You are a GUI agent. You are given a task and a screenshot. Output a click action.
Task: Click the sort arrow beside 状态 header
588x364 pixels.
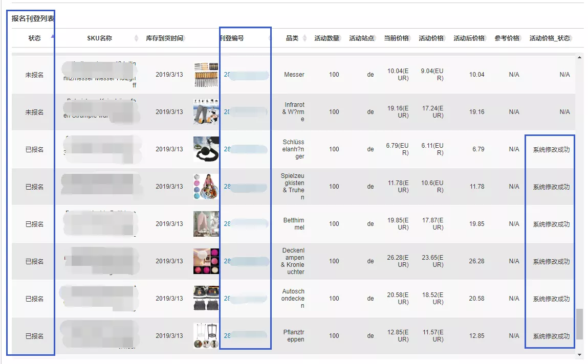pos(52,38)
